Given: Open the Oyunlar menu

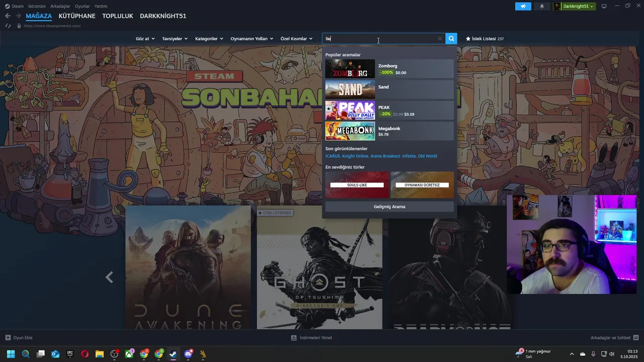Looking at the screenshot, I should point(83,6).
